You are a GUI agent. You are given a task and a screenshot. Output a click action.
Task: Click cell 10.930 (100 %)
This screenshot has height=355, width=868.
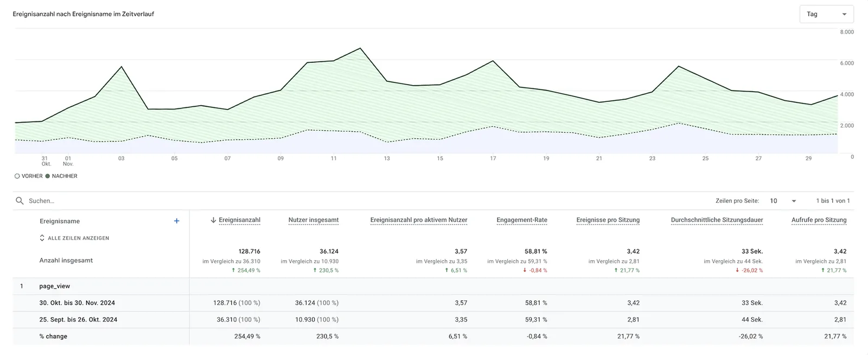[x=317, y=320]
